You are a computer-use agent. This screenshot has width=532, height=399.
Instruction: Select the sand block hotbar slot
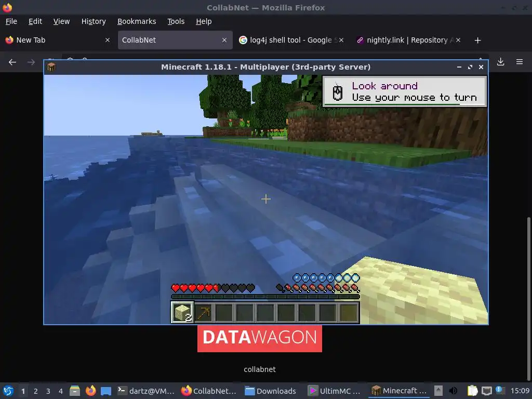click(x=182, y=312)
